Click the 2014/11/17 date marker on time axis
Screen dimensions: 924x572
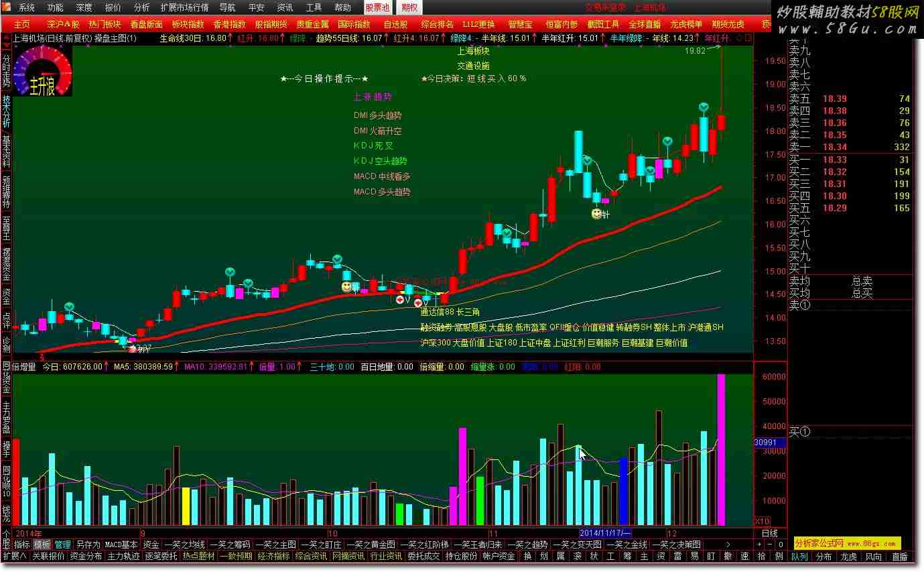tap(605, 533)
